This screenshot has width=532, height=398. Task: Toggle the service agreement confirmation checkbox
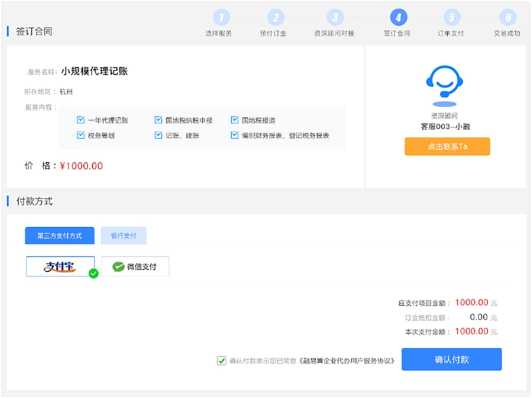point(222,360)
